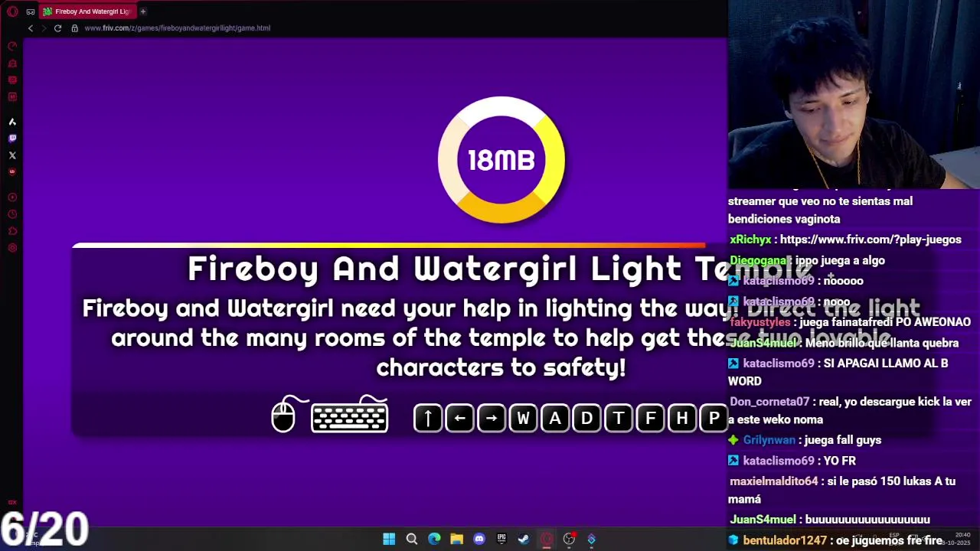980x551 pixels.
Task: Open the Opera GX main menu logo
Action: (12, 11)
